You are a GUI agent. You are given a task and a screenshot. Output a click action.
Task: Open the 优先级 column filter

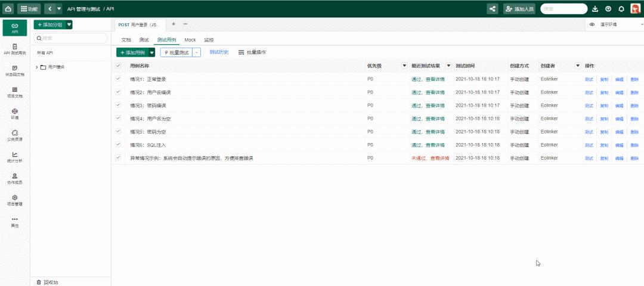[x=404, y=66]
